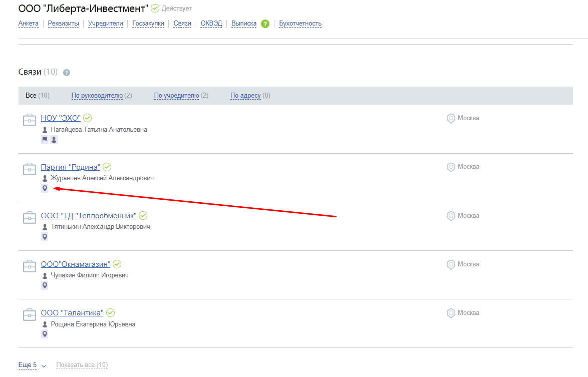Click person icon before Нагайцева Татьяна Анатольевна
Image resolution: width=588 pixels, height=377 pixels.
[x=45, y=130]
